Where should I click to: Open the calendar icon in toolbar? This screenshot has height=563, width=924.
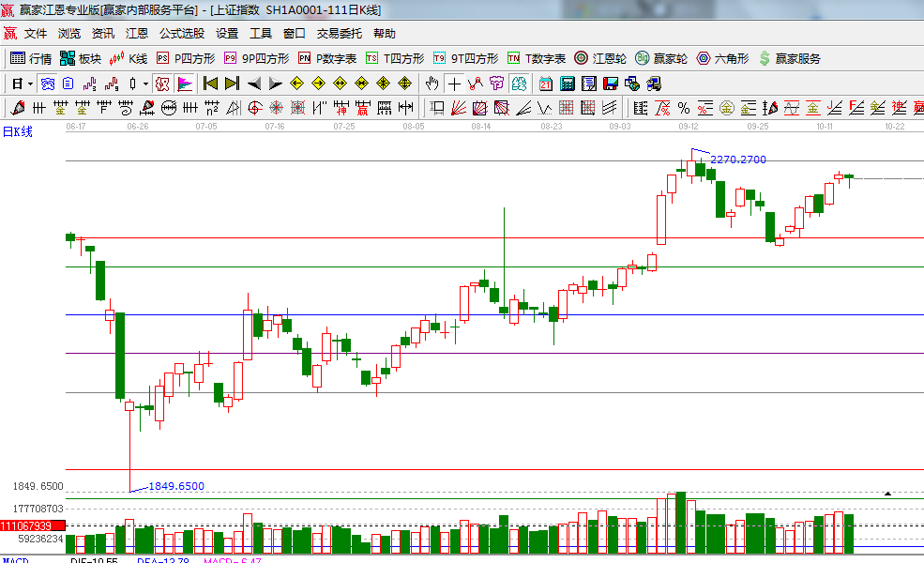coord(545,84)
